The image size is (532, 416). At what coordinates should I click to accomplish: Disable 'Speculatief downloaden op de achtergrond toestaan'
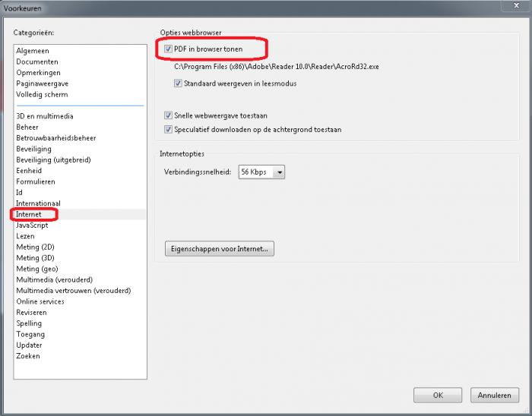click(x=168, y=129)
